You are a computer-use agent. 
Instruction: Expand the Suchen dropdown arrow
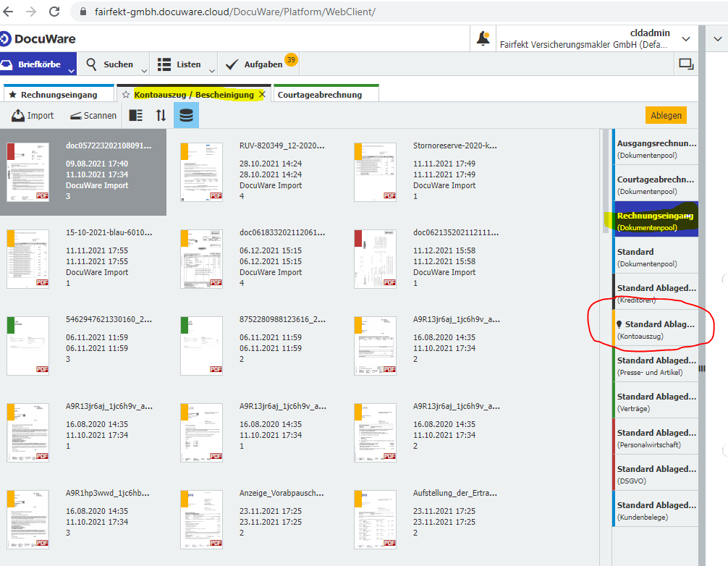144,70
